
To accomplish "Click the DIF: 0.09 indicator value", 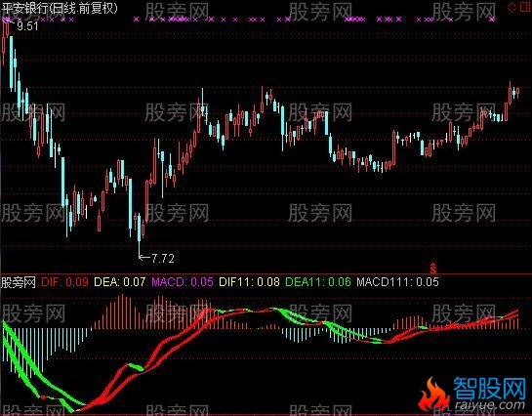I will (x=64, y=282).
